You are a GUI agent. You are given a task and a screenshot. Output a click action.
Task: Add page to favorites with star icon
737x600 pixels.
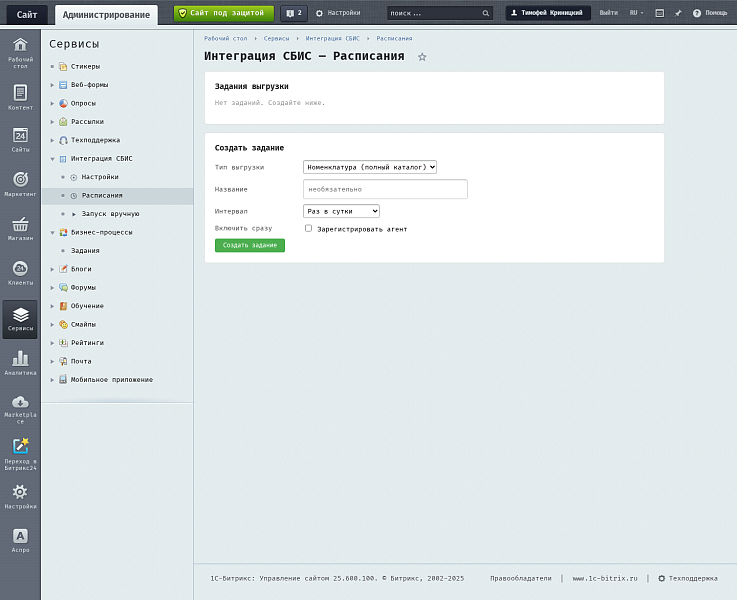pos(422,57)
